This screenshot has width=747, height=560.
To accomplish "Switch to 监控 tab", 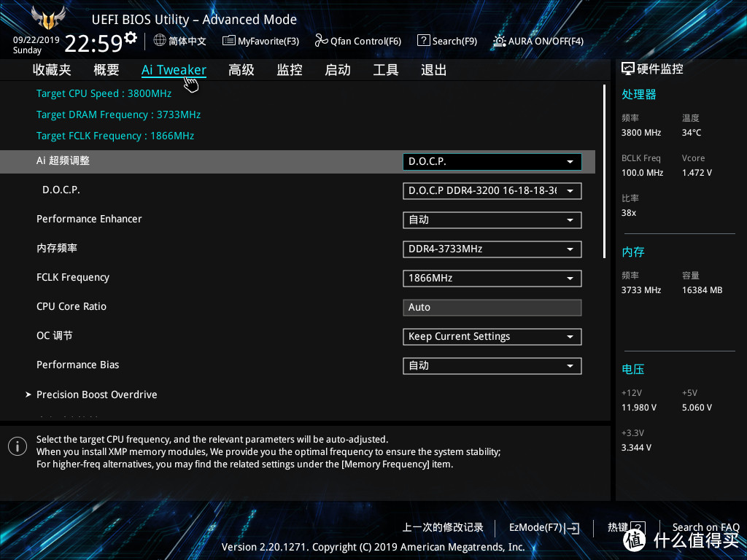I will tap(290, 70).
